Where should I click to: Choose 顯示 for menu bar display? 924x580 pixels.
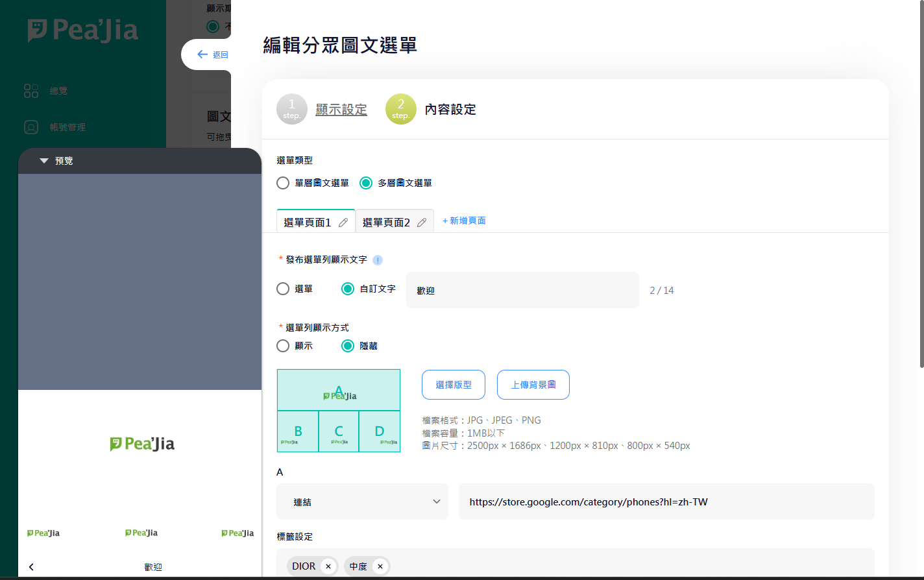click(x=283, y=346)
